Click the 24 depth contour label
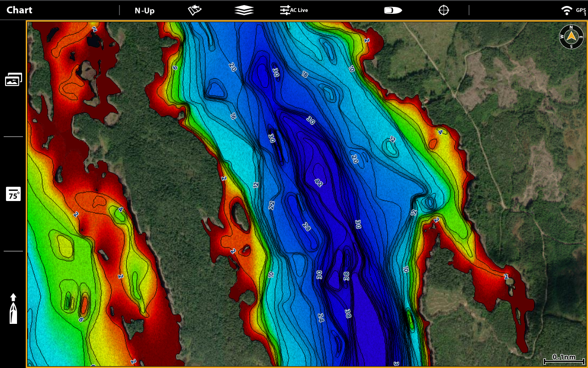Viewport: 588px width, 368px height. [321, 317]
